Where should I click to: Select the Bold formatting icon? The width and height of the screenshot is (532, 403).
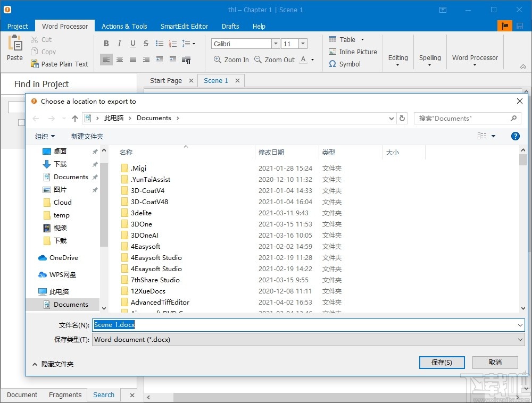click(106, 43)
